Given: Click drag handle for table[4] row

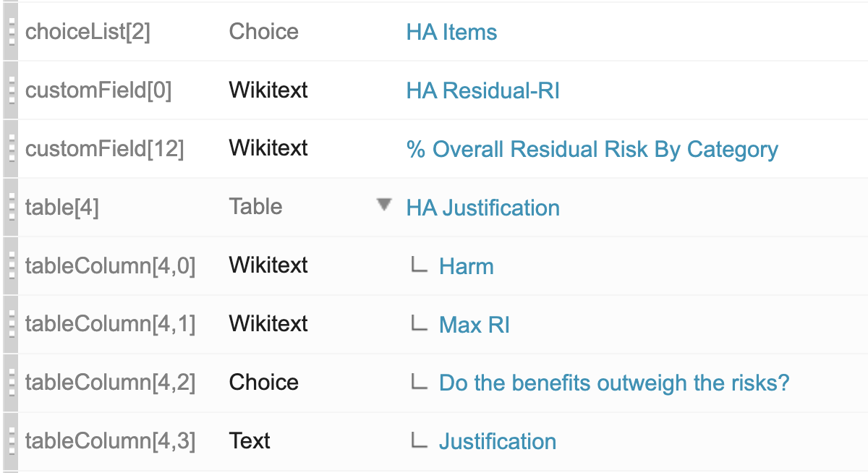Looking at the screenshot, I should pyautogui.click(x=10, y=208).
